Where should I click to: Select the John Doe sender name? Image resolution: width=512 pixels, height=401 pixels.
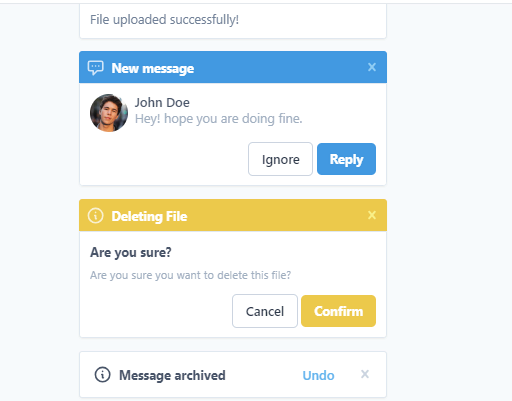click(x=162, y=102)
